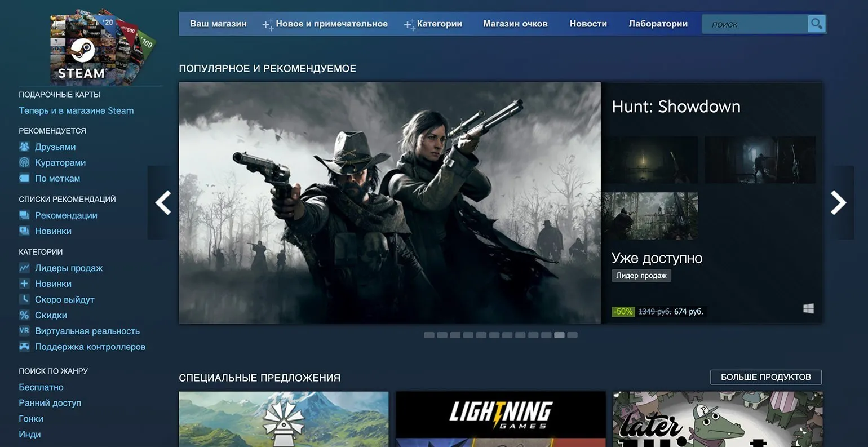This screenshot has width=868, height=447.
Task: Click the gamepad icon beside Поддержка контроллеров
Action: 24,347
